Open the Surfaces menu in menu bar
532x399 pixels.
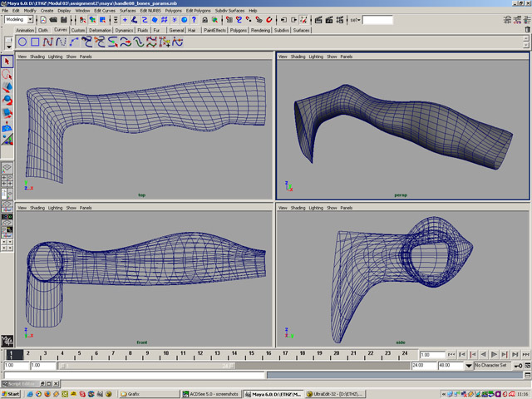tap(127, 11)
